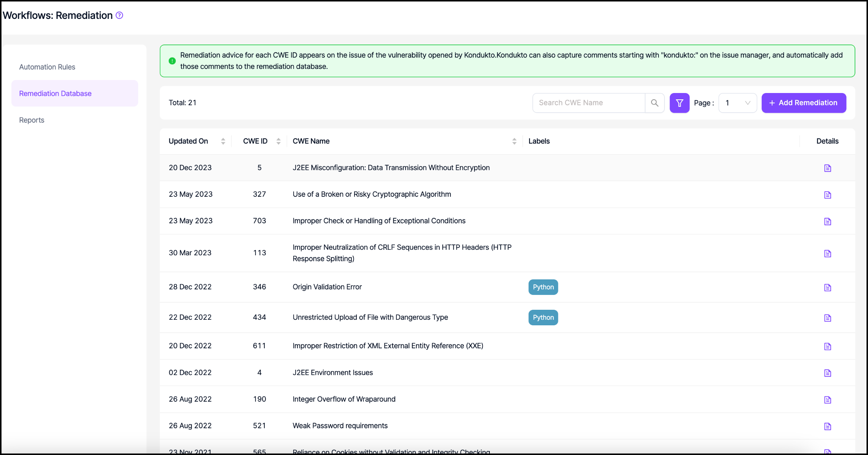Open details for Integer Overflow of Wraparound

coord(827,400)
